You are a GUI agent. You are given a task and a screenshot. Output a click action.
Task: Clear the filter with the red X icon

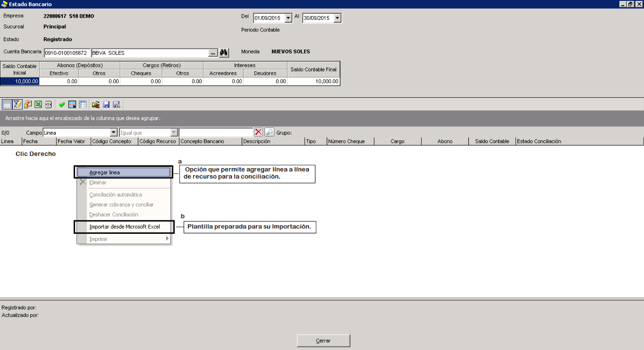tap(259, 132)
